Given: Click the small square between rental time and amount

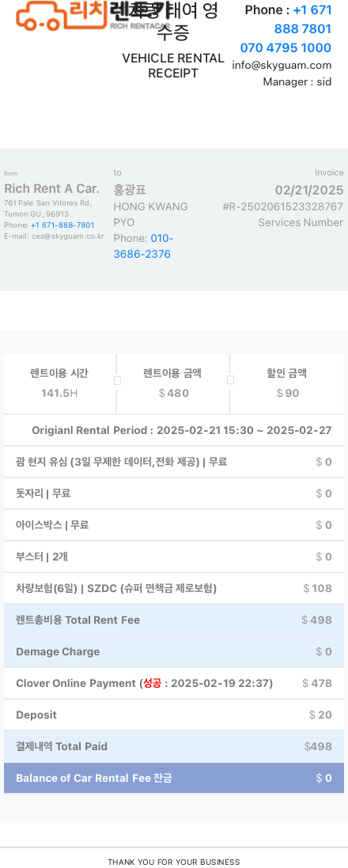Looking at the screenshot, I should coord(117,380).
